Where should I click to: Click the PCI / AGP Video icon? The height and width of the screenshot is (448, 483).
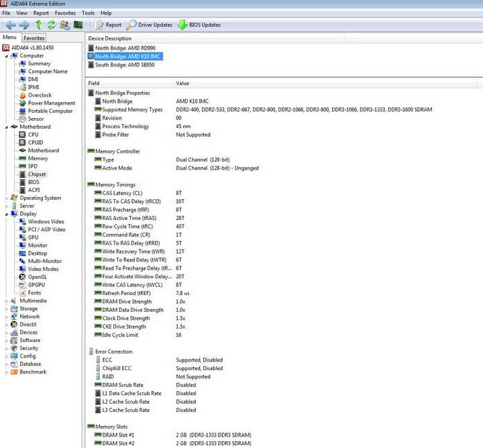[x=23, y=229]
